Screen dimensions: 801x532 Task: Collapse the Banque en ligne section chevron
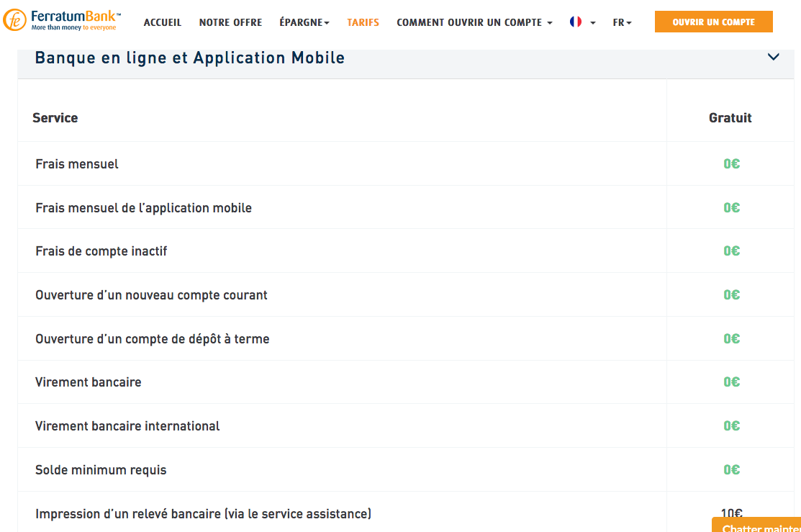774,57
